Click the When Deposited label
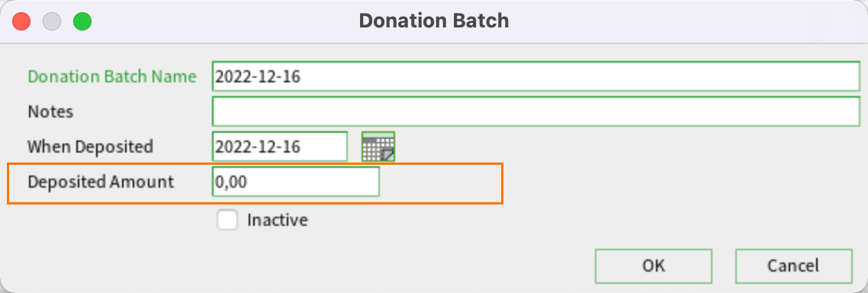 pyautogui.click(x=90, y=146)
